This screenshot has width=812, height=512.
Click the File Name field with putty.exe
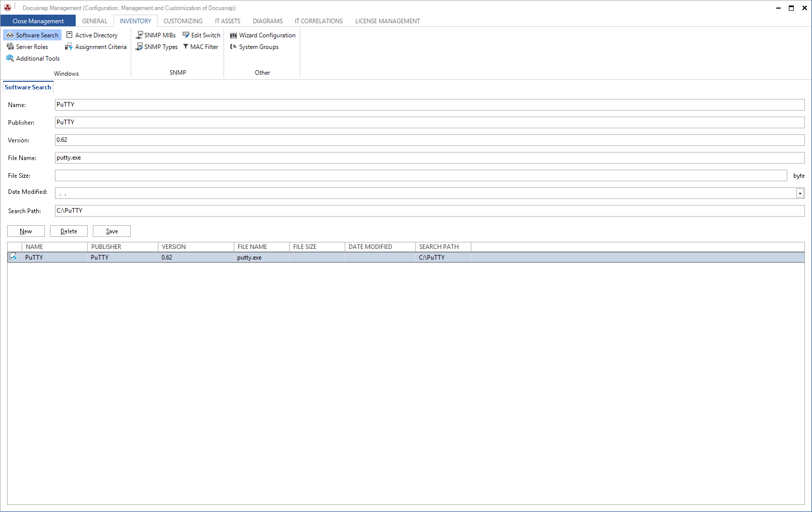coord(429,158)
